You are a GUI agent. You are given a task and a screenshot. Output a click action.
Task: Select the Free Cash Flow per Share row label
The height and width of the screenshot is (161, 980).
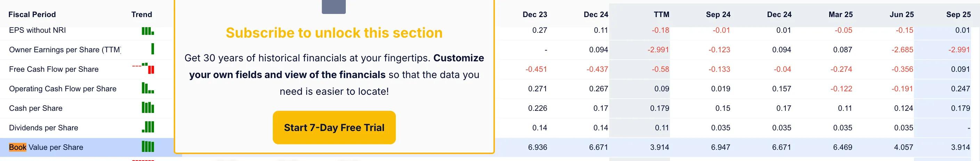[54, 69]
